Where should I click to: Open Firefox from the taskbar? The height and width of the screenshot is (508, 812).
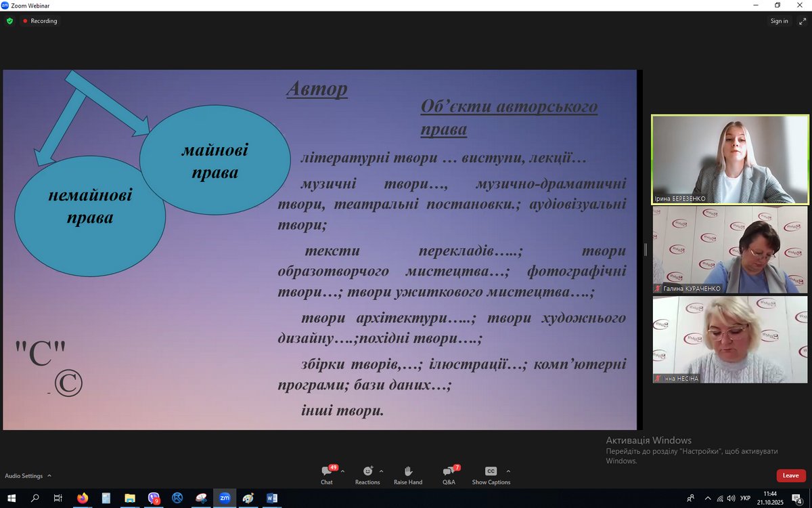[83, 498]
